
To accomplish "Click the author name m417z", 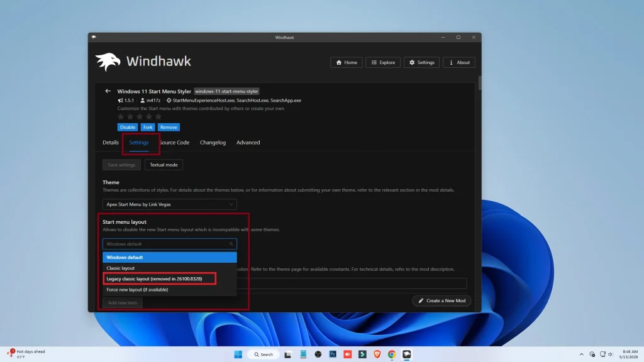I will (153, 100).
